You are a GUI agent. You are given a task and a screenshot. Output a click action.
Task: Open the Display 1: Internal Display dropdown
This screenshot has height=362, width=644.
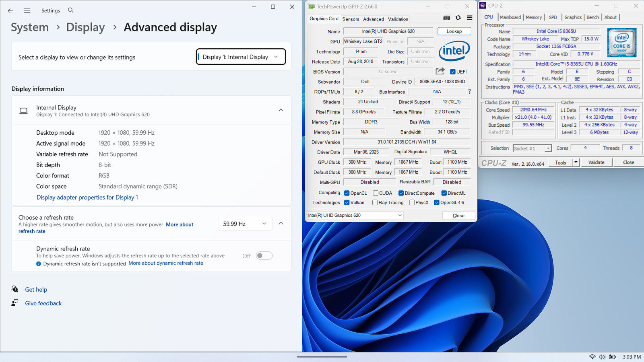241,57
